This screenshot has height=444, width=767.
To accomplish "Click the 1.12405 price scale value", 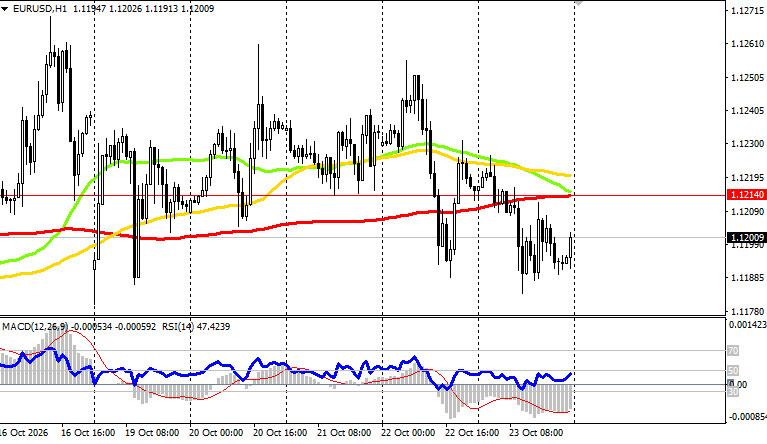I will [x=747, y=111].
